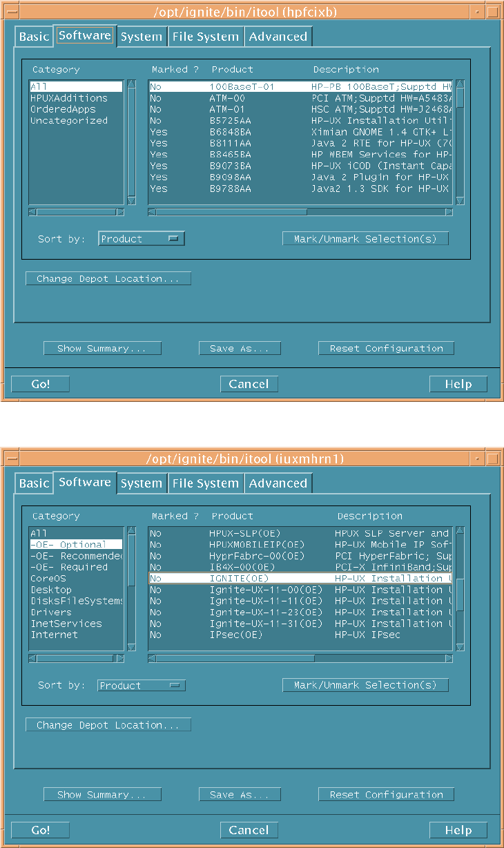Select InetServices category
Image resolution: width=504 pixels, height=848 pixels.
pyautogui.click(x=76, y=624)
